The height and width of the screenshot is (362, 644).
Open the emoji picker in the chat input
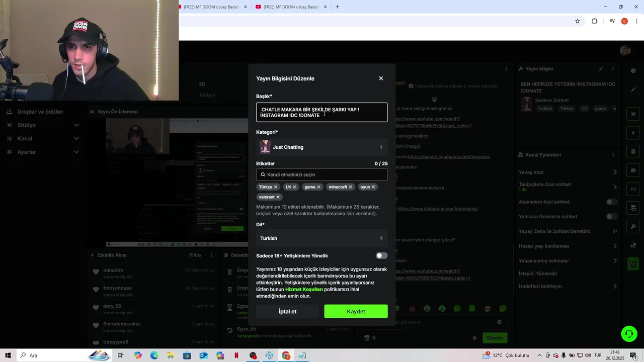[x=499, y=322]
